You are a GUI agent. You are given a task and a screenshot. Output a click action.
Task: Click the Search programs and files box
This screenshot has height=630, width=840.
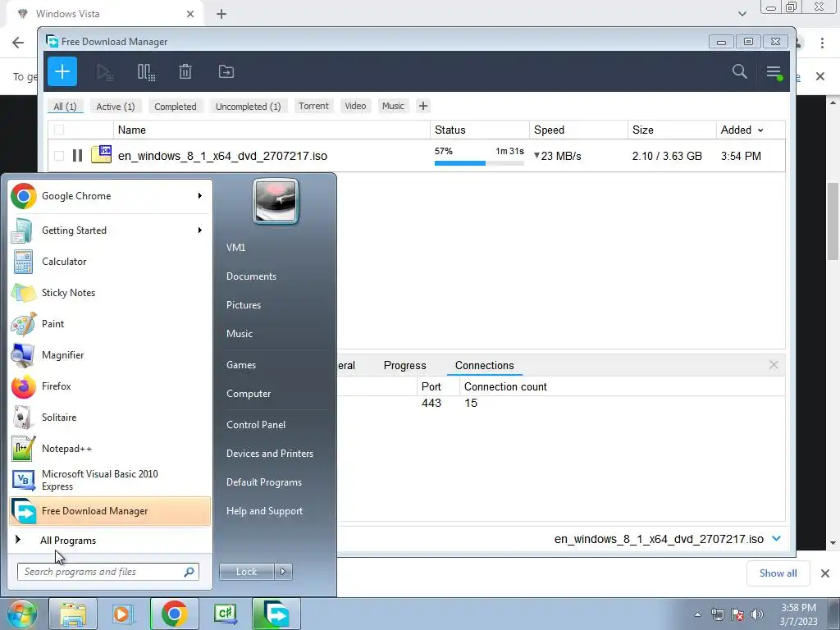click(x=108, y=572)
